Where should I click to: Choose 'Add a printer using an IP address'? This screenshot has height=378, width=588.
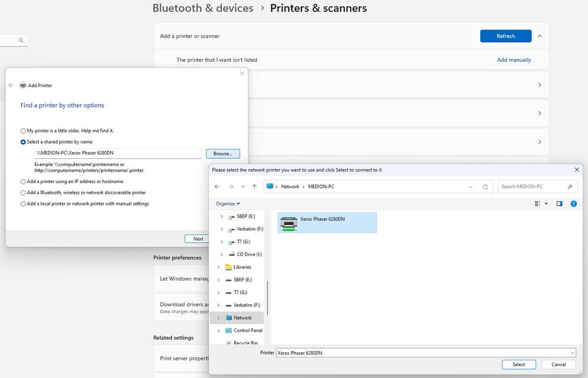point(23,181)
